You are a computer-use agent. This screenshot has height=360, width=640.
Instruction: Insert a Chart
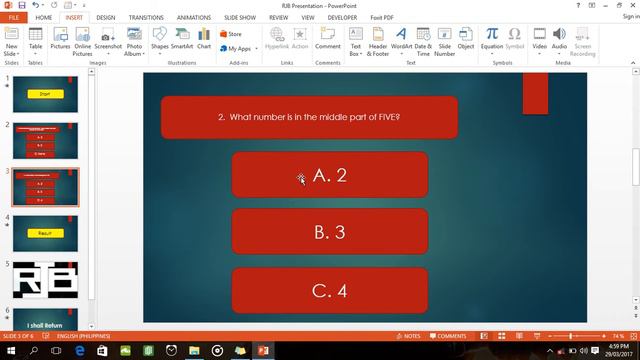[x=204, y=39]
